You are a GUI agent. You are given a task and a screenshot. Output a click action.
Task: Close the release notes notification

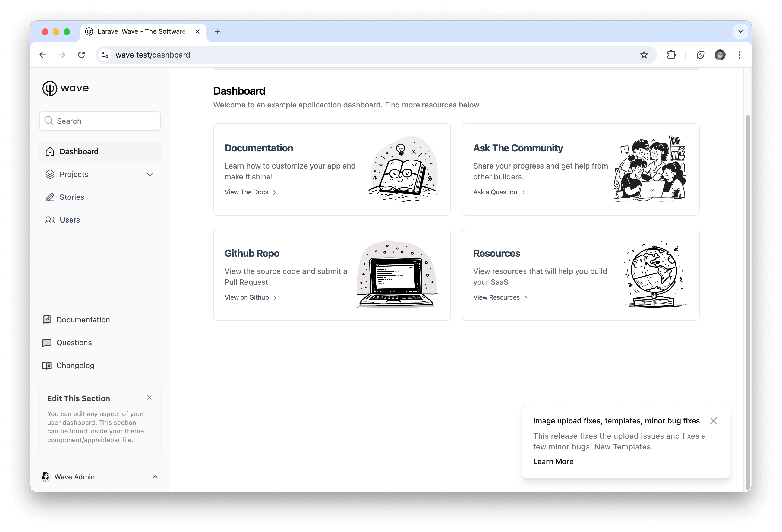(713, 420)
